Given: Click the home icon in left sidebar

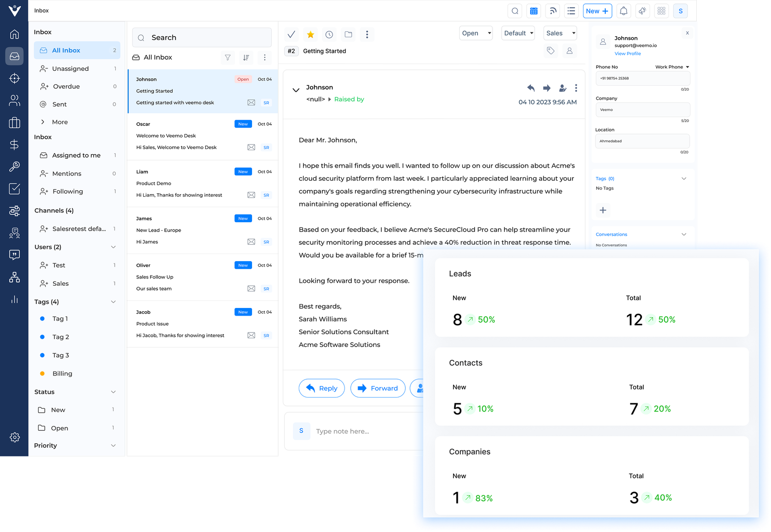Looking at the screenshot, I should pyautogui.click(x=14, y=34).
